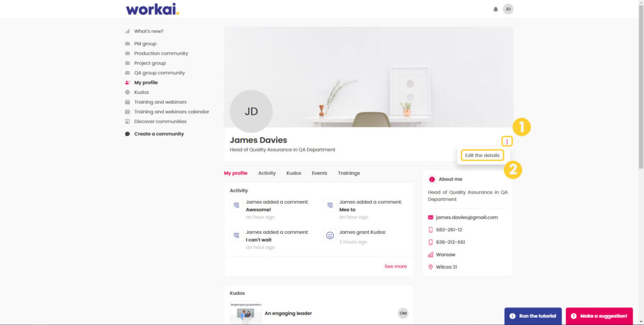Click the About me info icon
This screenshot has height=325, width=644.
coord(431,179)
